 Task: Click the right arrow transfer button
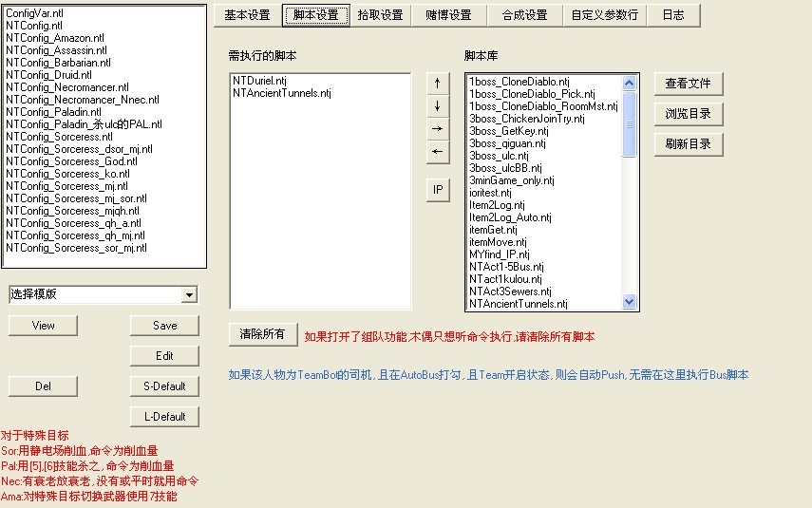(x=438, y=129)
